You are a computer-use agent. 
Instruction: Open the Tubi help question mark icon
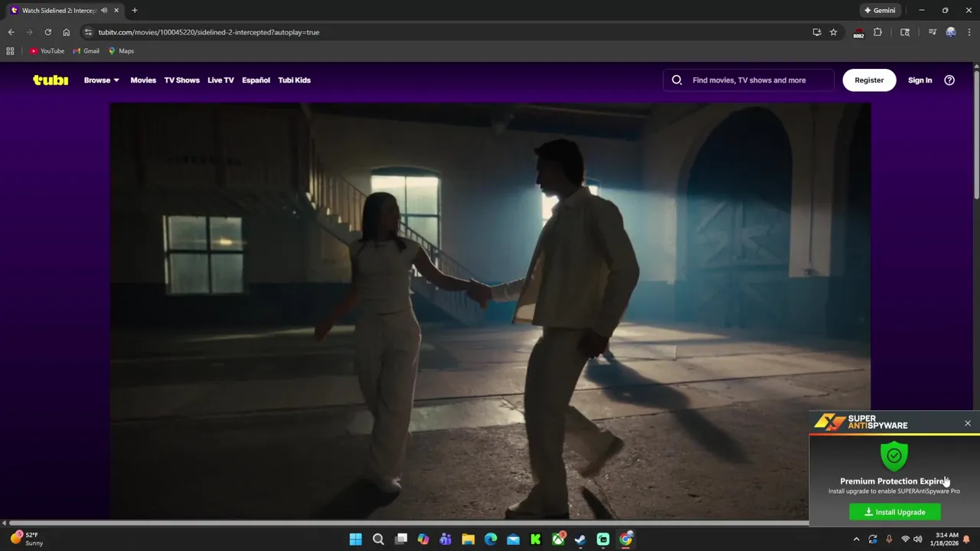(949, 80)
